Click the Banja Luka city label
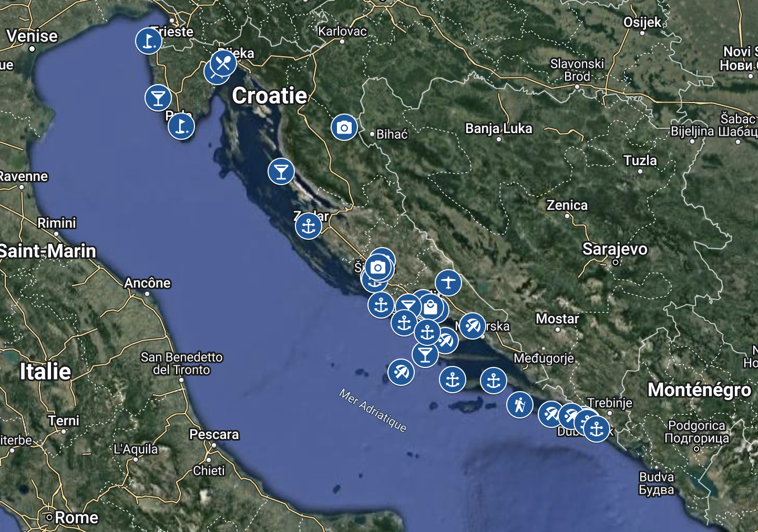This screenshot has height=532, width=758. pos(499,128)
